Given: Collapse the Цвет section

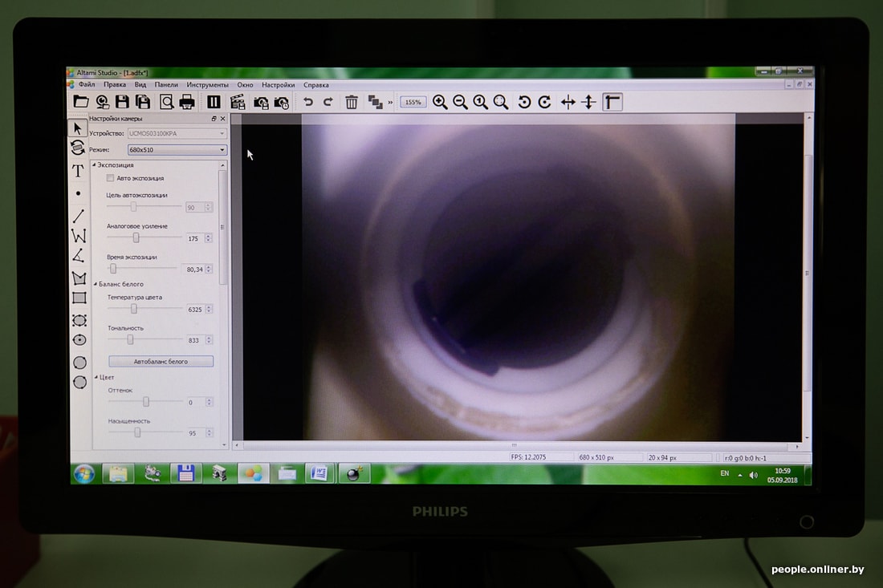Looking at the screenshot, I should 95,377.
